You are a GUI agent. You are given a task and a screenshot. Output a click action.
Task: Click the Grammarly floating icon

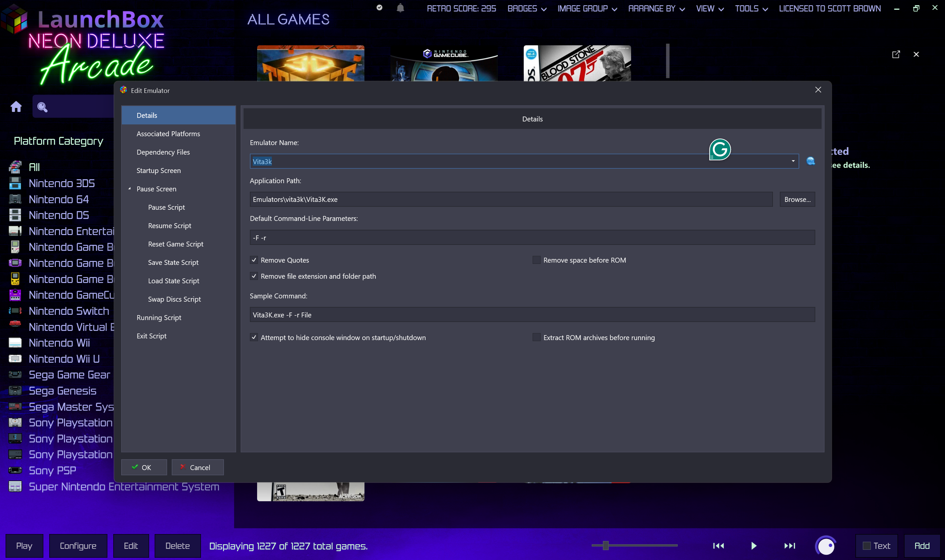(x=720, y=149)
